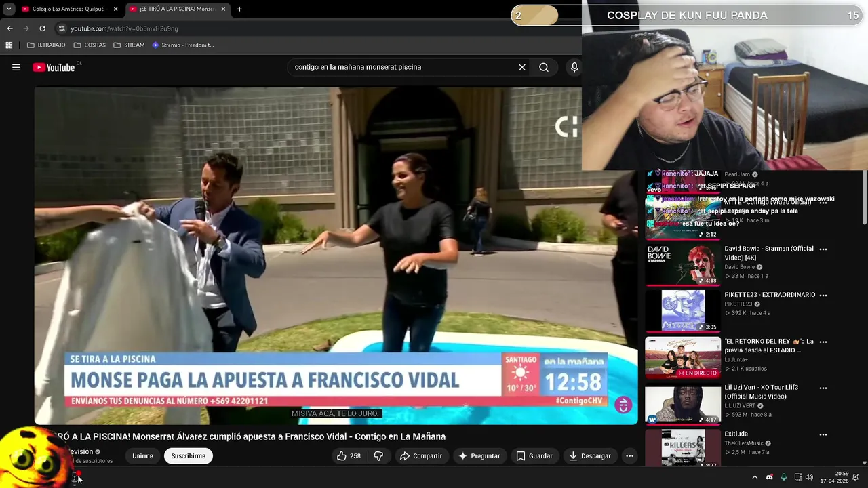Click the green microphone tray icon
This screenshot has height=488, width=868.
pos(784,477)
